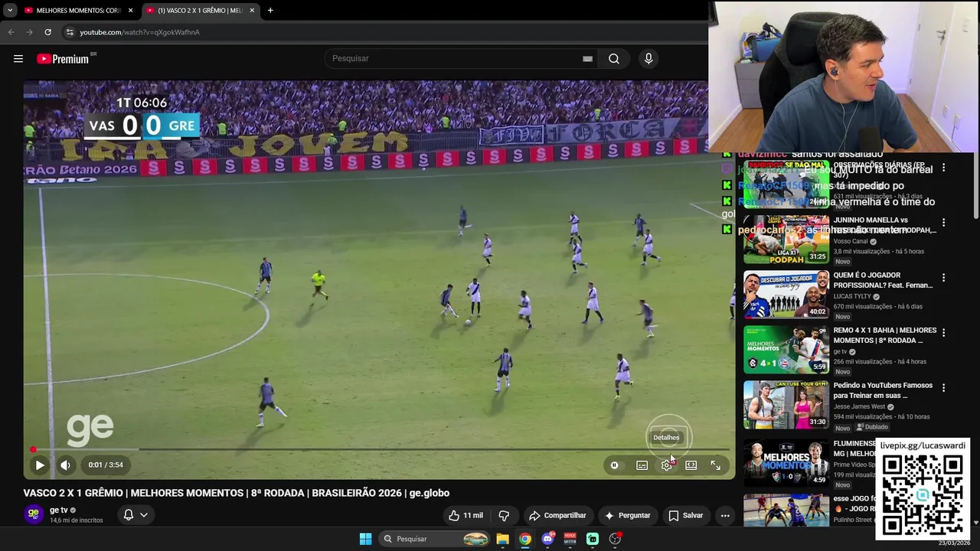The height and width of the screenshot is (551, 980).
Task: Expand the tab search dropdown
Action: (10, 11)
